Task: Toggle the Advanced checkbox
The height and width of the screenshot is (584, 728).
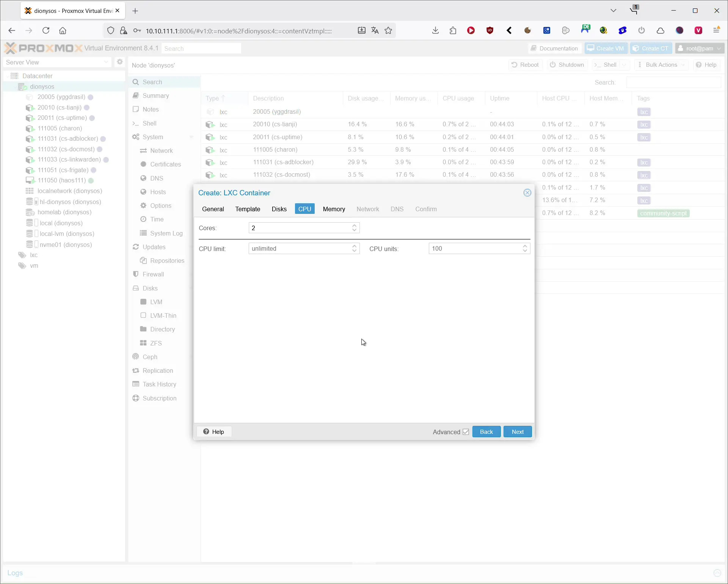Action: click(466, 432)
